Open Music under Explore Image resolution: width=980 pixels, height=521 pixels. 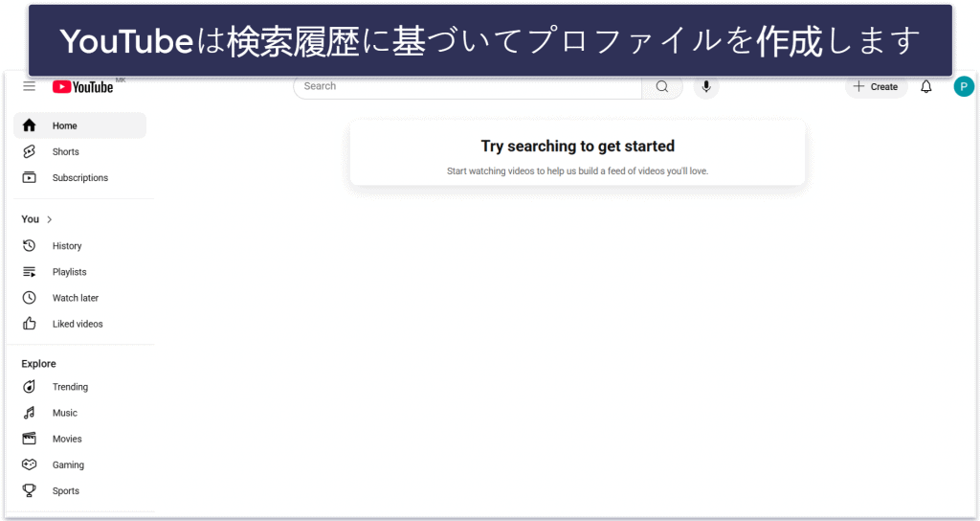tap(80, 413)
